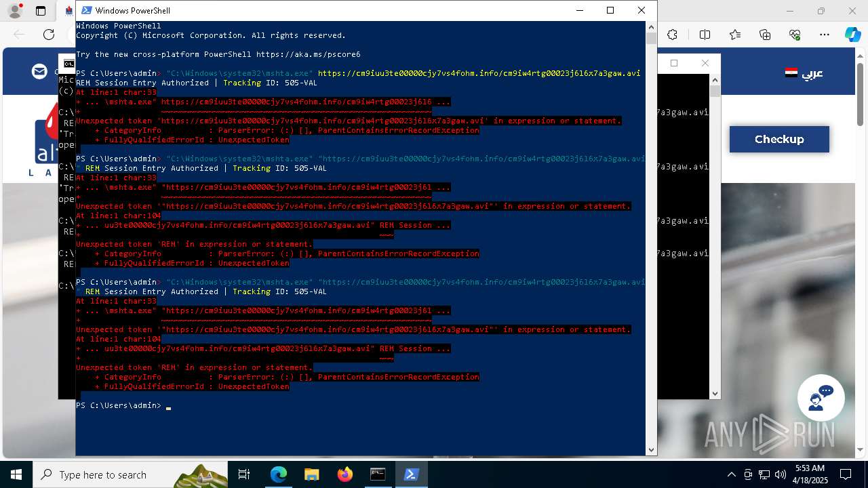
Task: Click the taskbar search box
Action: click(130, 474)
